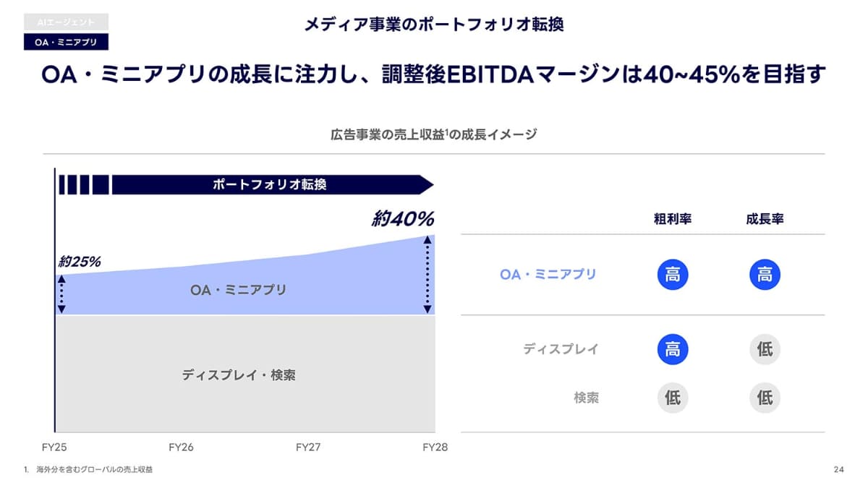Click the blue OA・ミニアプリ chart area
Viewport: 868px width, 488px height.
[239, 290]
